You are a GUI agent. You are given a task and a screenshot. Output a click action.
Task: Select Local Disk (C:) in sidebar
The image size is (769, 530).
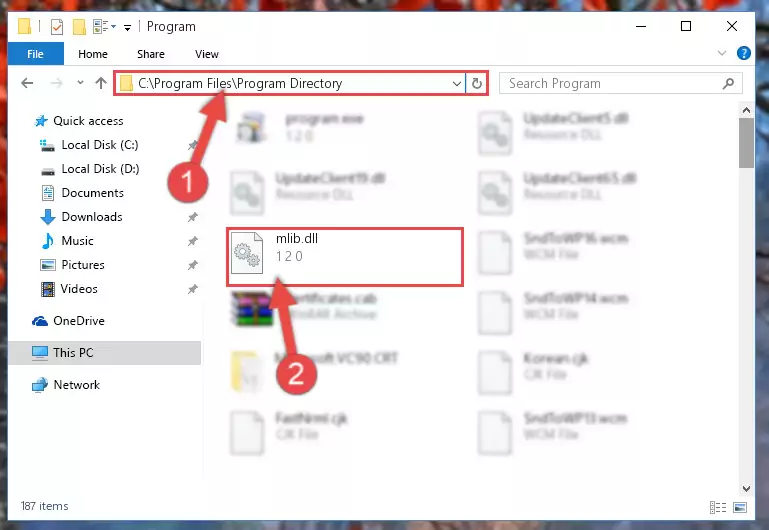pyautogui.click(x=100, y=145)
